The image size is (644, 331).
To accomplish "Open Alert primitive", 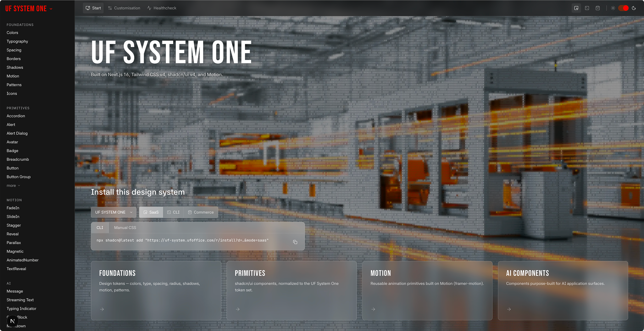I will click(x=11, y=125).
